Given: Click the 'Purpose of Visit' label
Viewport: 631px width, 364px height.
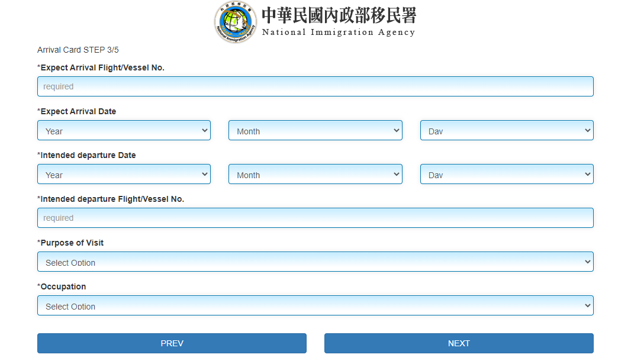Looking at the screenshot, I should pos(72,243).
